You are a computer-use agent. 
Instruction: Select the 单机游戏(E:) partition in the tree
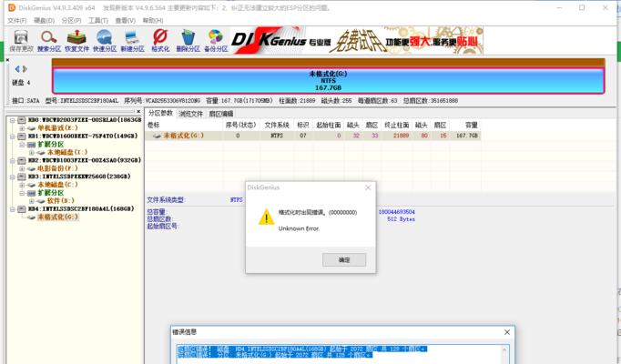[x=57, y=128]
